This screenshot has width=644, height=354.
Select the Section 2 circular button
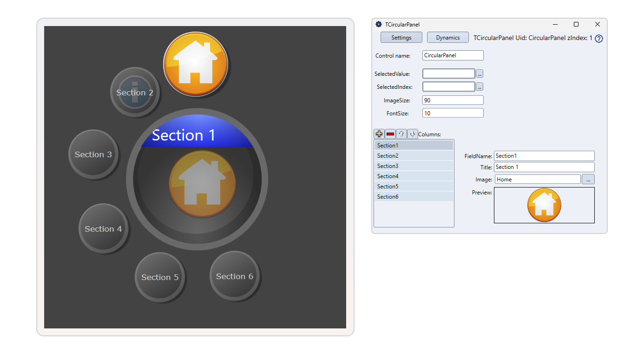pos(135,92)
